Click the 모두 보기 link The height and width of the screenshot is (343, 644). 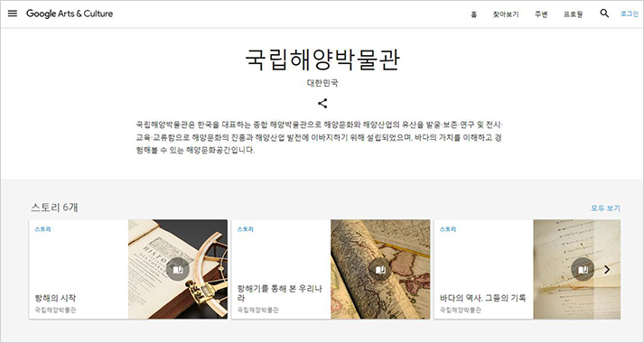(605, 208)
